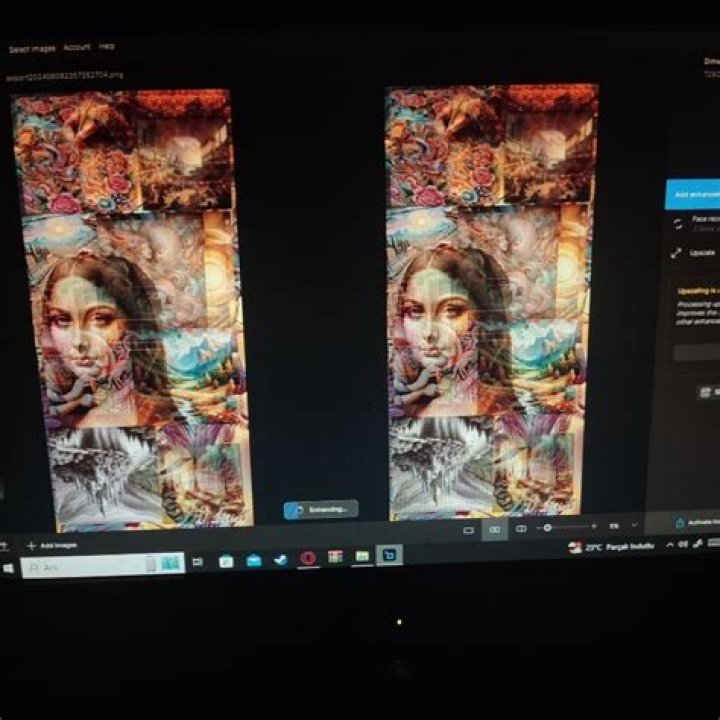This screenshot has height=720, width=720.
Task: Open Microsoft Store from the taskbar
Action: [x=226, y=561]
